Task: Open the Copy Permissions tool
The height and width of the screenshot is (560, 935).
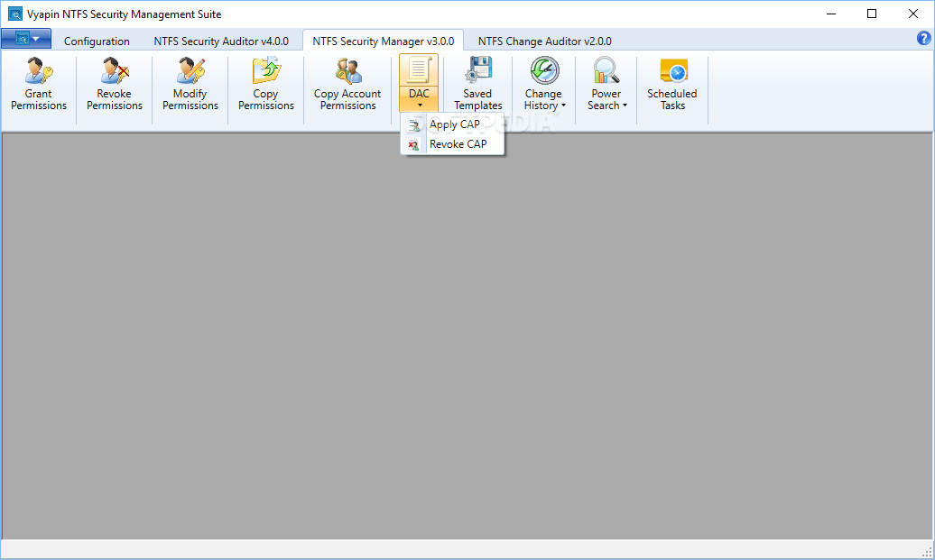Action: point(266,84)
